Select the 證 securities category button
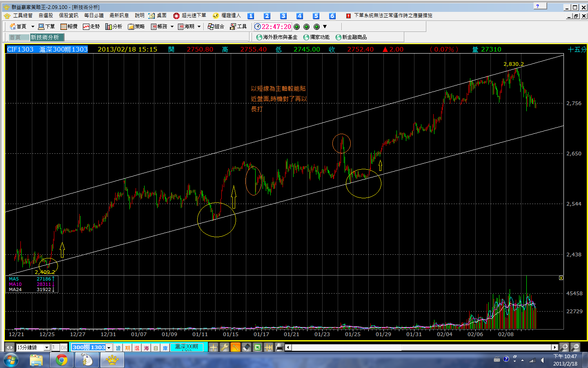This screenshot has height=368, width=588. coord(118,348)
